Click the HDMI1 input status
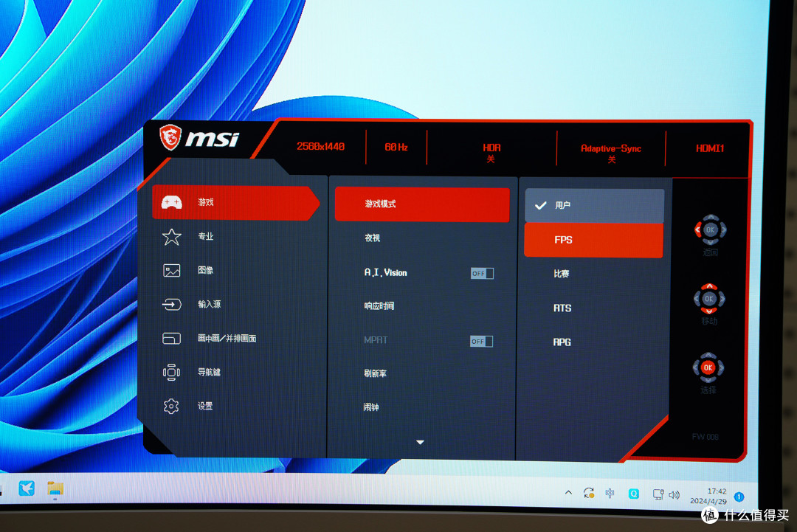 pyautogui.click(x=710, y=148)
